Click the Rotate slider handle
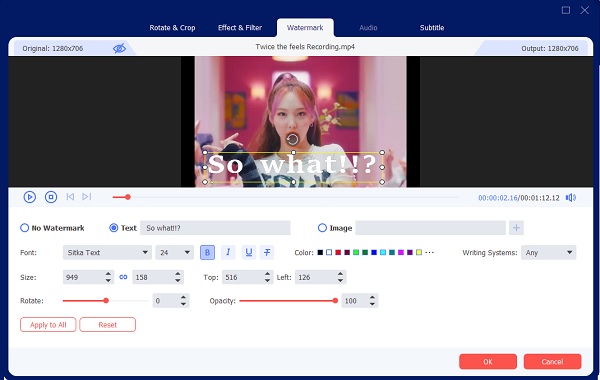 106,301
